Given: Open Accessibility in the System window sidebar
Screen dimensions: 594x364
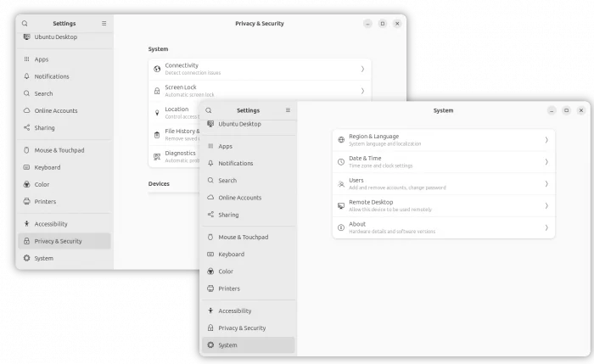Looking at the screenshot, I should (x=234, y=311).
